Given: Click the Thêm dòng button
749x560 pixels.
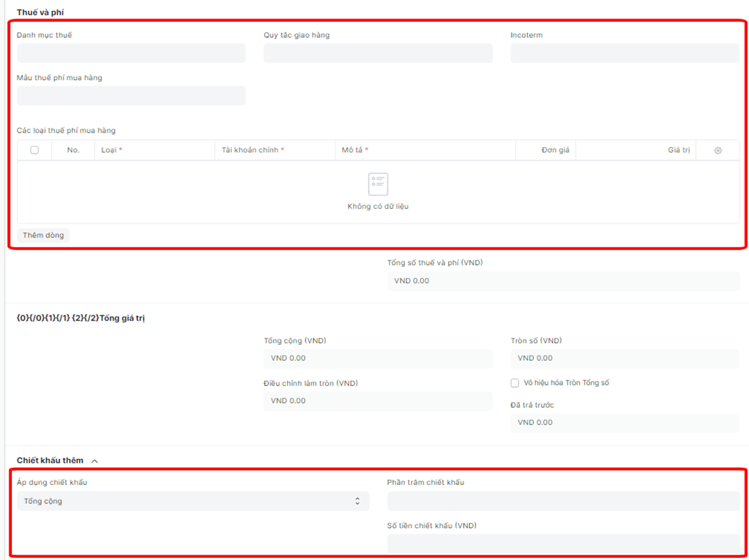Looking at the screenshot, I should tap(43, 236).
